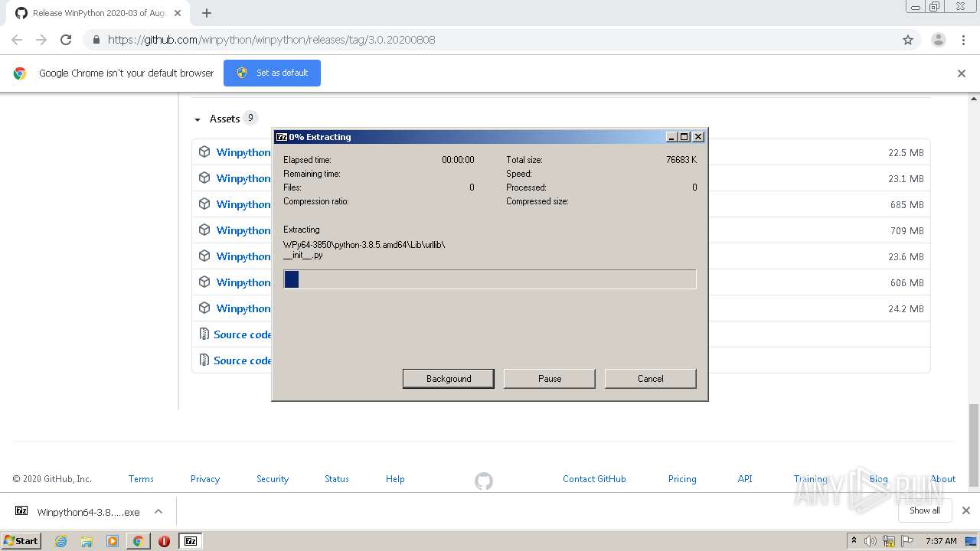Pause the 7-Zip extraction

pyautogui.click(x=550, y=379)
